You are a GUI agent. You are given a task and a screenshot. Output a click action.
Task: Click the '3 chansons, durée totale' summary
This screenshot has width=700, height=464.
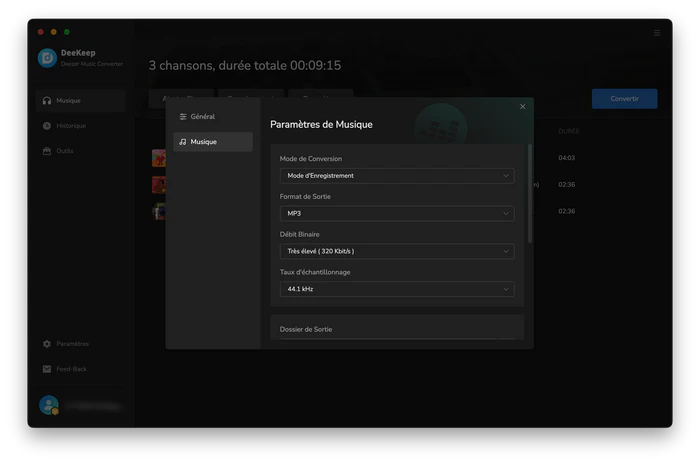point(245,66)
